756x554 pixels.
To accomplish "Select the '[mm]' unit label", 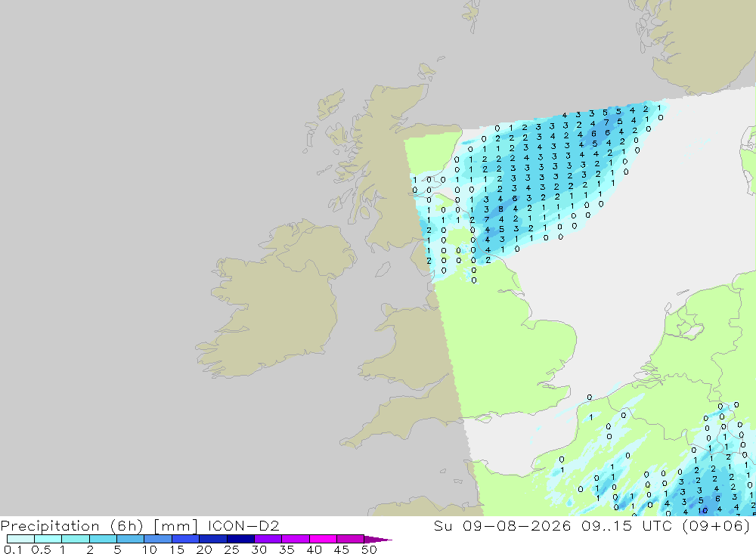I will (x=175, y=526).
